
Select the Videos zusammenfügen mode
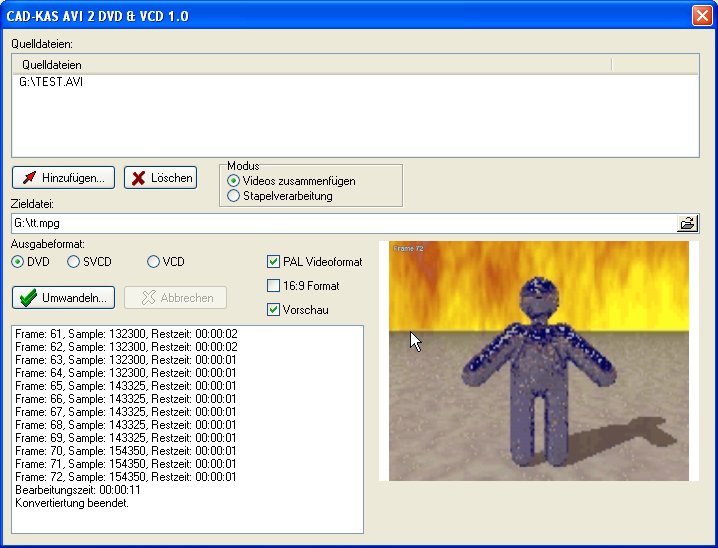[234, 181]
